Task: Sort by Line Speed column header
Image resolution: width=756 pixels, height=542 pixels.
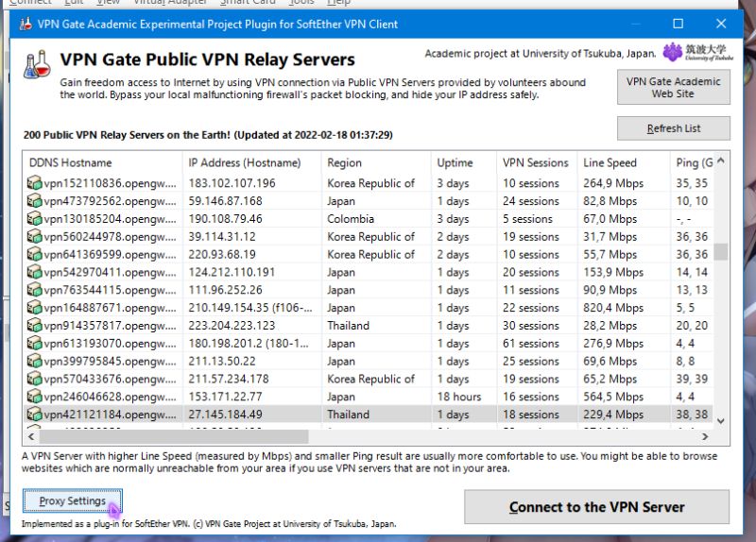Action: click(624, 162)
